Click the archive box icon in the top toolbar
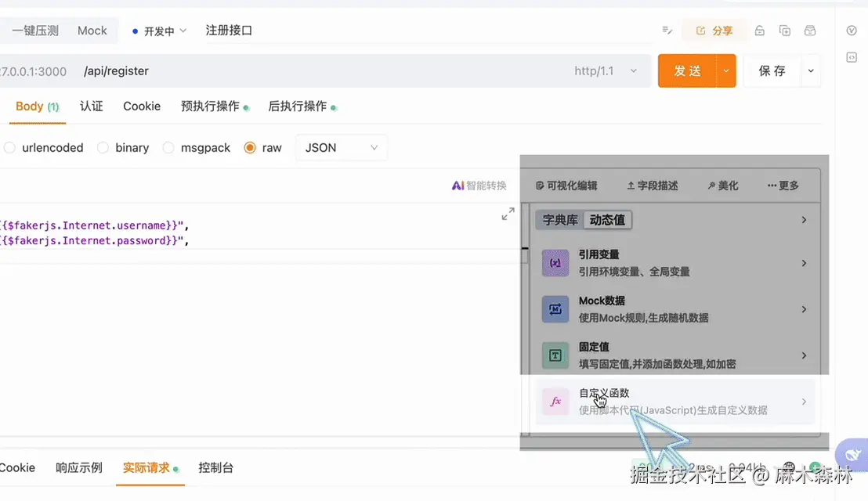 pyautogui.click(x=810, y=31)
